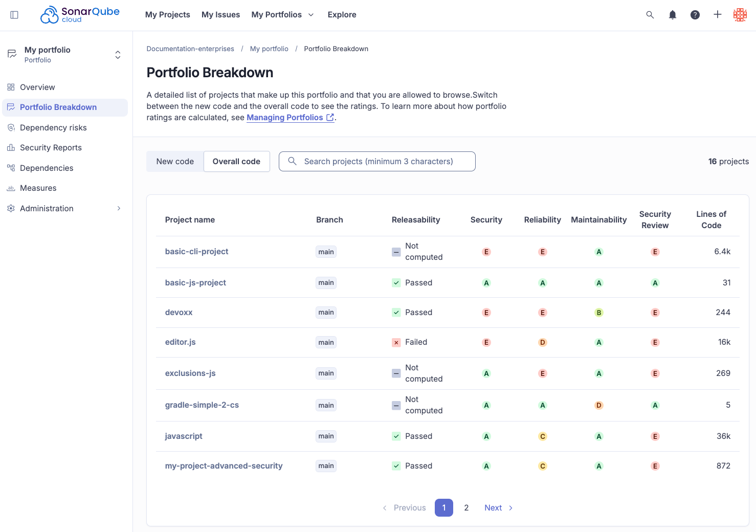Image resolution: width=756 pixels, height=532 pixels.
Task: Click the Not computed icon for basic-cli-project
Action: click(x=396, y=252)
